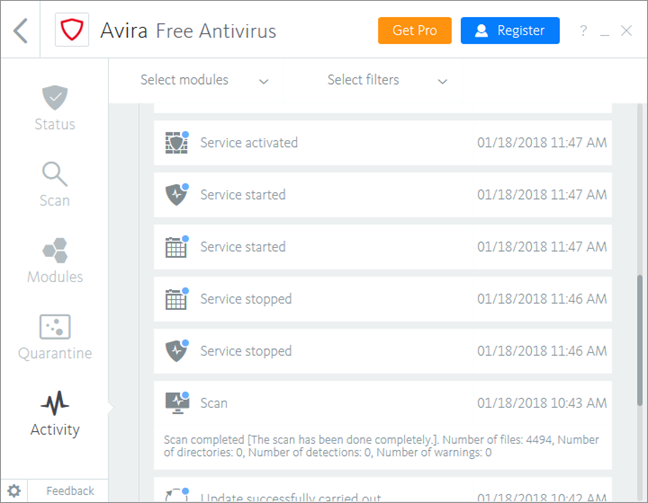Image resolution: width=648 pixels, height=503 pixels.
Task: Click calendar icon on Service stopped row
Action: 176,299
